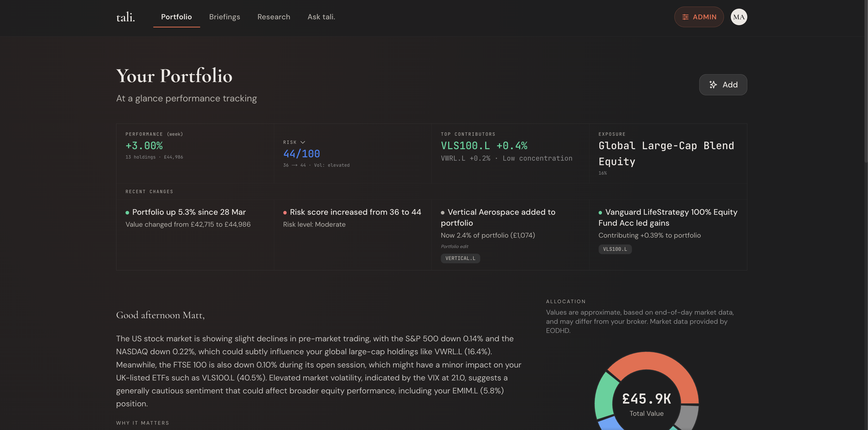This screenshot has height=430, width=868.
Task: Open the Research section
Action: click(274, 17)
